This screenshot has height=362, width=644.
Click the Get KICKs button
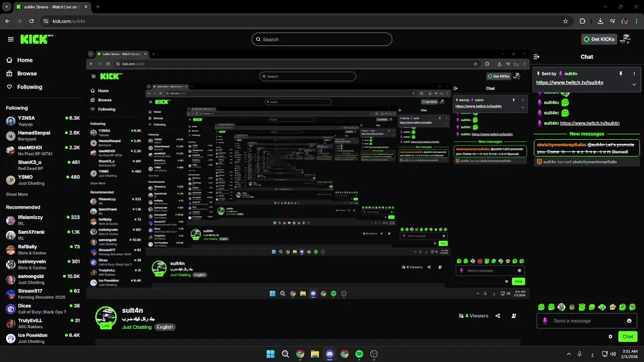599,39
